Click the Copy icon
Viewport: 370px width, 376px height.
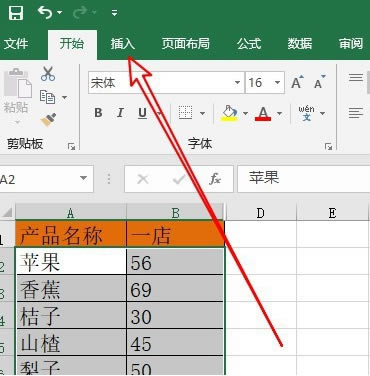[x=47, y=97]
